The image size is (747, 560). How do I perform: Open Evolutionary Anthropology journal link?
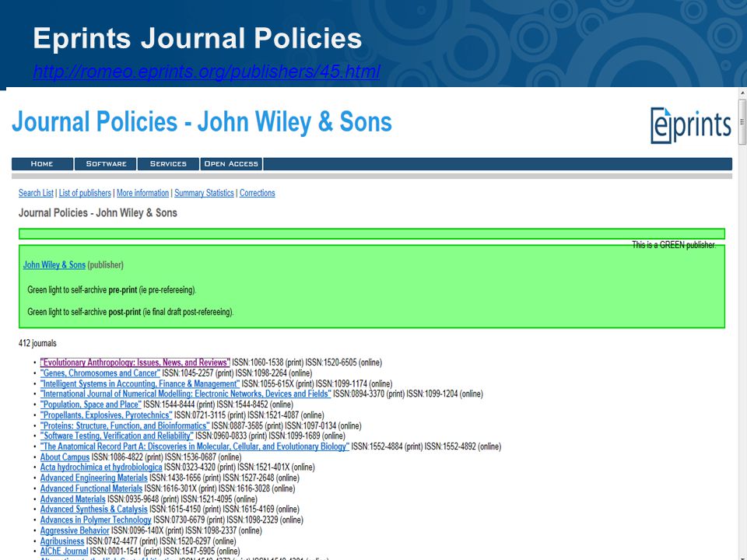click(135, 362)
